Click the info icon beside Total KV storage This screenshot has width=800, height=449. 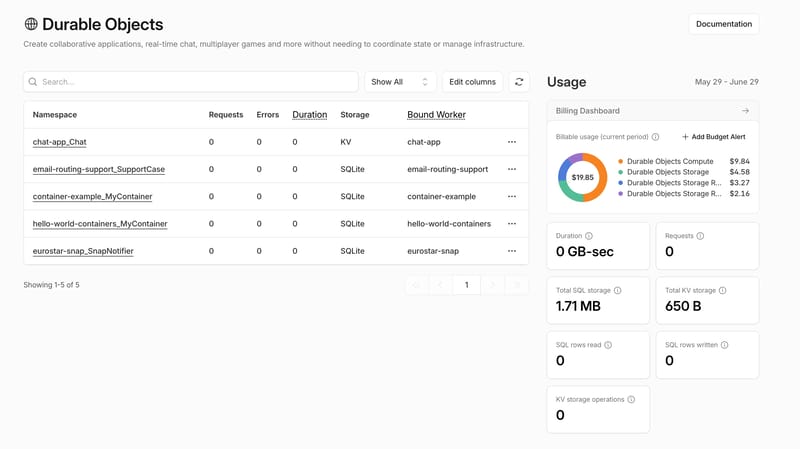click(722, 290)
